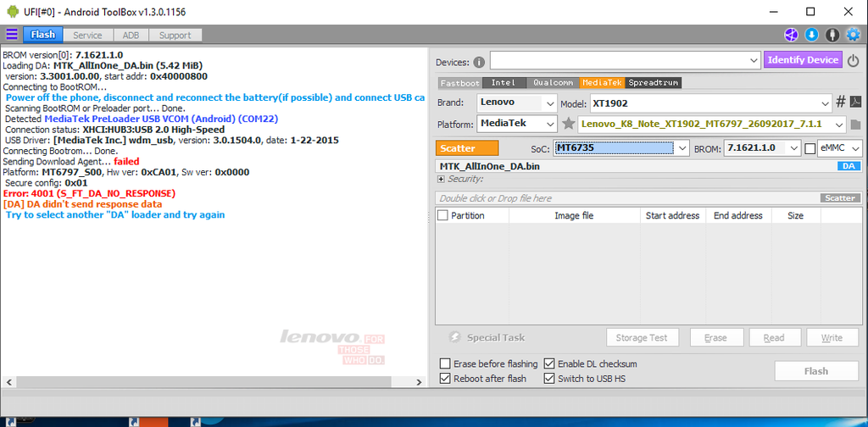Open the Brand dropdown showing Lenovo
This screenshot has height=427, width=868.
point(549,103)
